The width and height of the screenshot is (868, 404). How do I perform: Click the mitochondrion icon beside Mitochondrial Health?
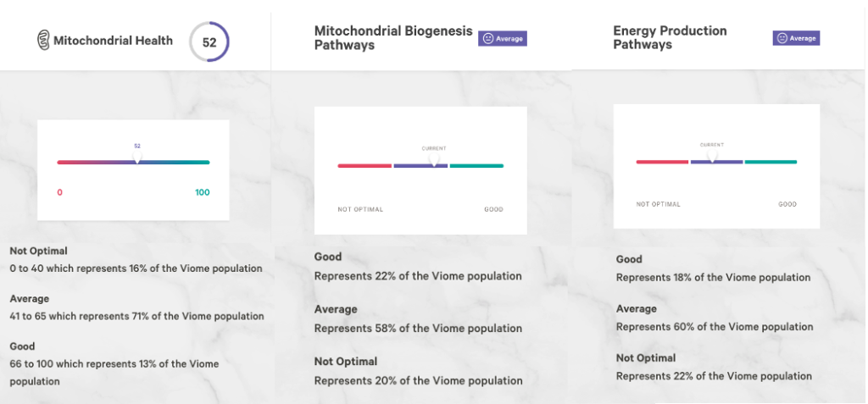pos(43,41)
